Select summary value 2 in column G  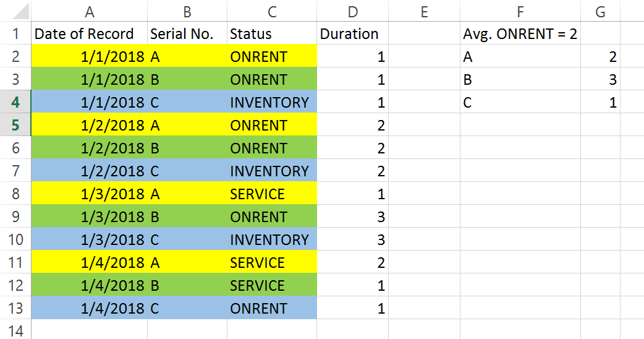(600, 56)
